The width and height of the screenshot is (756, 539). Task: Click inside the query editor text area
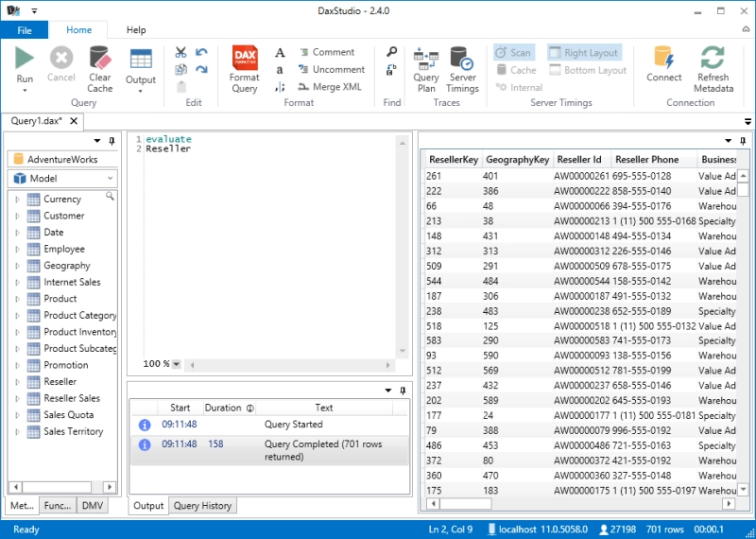(270, 246)
